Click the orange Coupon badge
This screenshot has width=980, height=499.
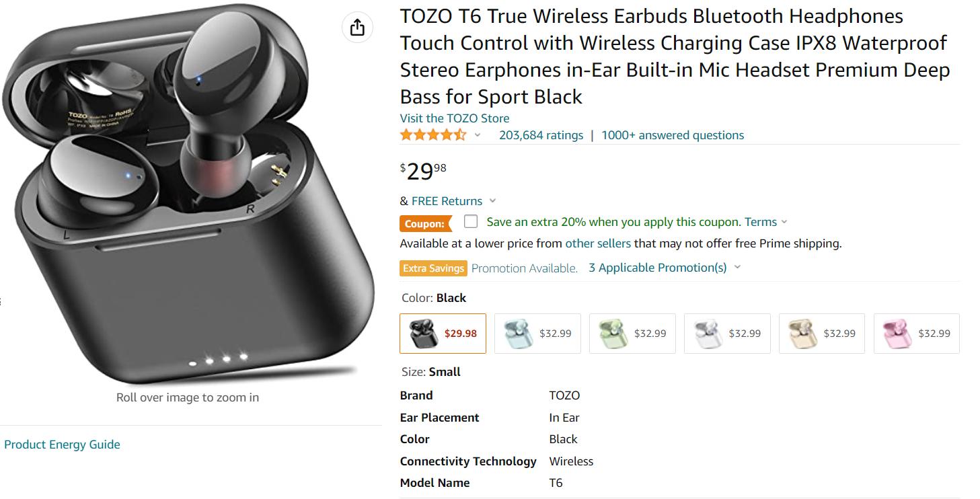[424, 223]
